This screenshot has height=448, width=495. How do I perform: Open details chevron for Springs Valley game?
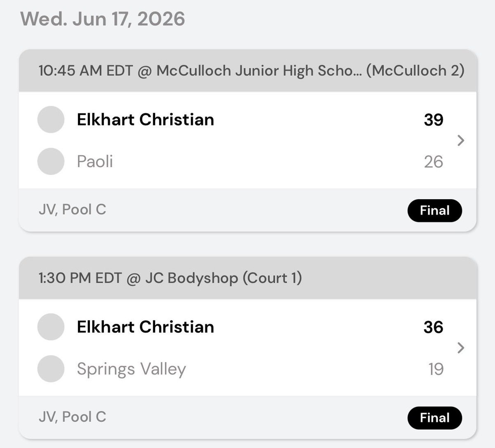click(x=461, y=348)
